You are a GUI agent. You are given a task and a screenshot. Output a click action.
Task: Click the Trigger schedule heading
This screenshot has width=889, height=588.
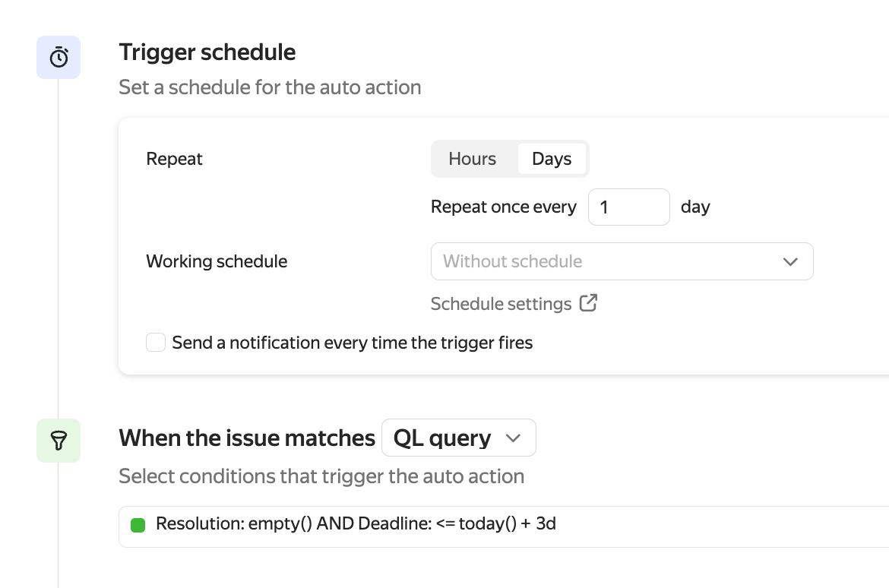pos(207,52)
